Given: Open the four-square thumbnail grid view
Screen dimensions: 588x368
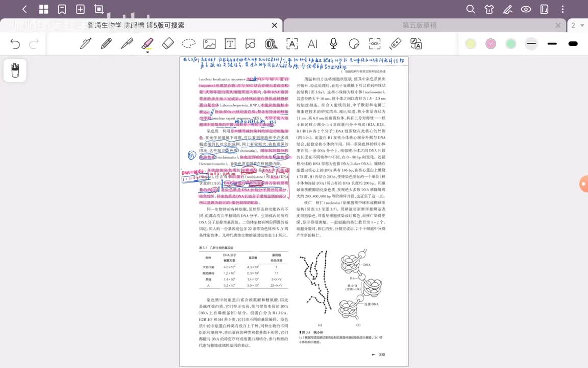Looking at the screenshot, I should pos(43,9).
